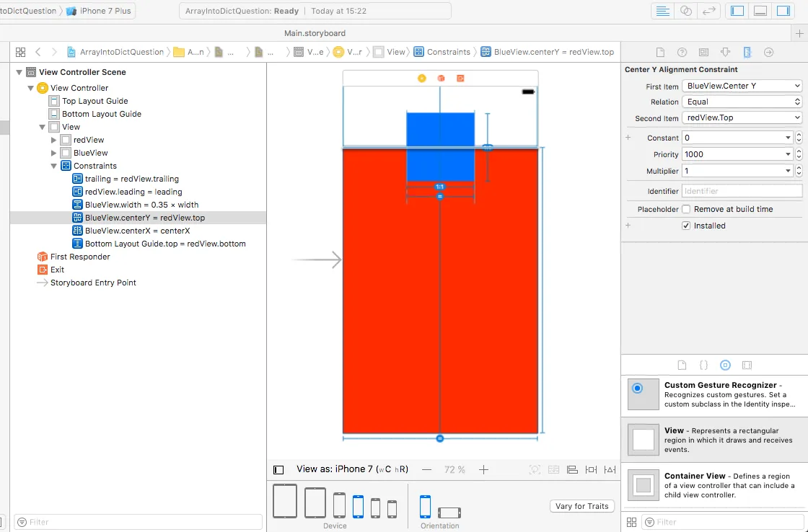This screenshot has height=532, width=808.
Task: Select the Custom Gesture Recognizer object
Action: pyautogui.click(x=714, y=394)
